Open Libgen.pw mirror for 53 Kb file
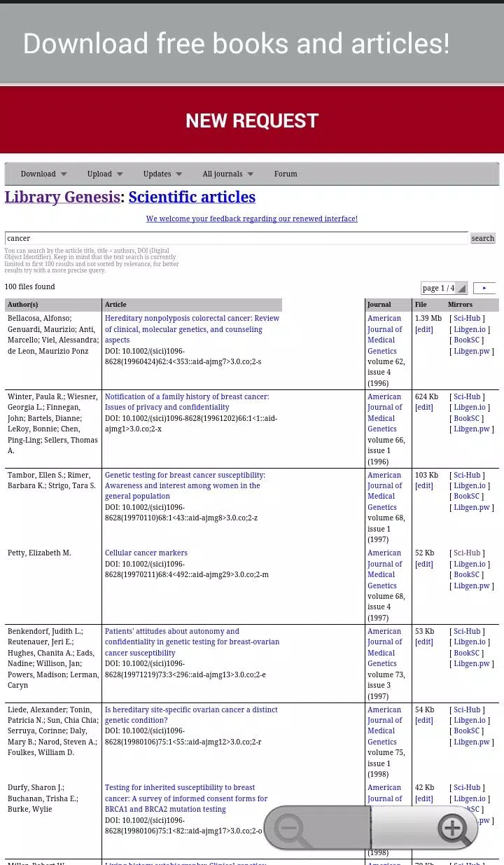Screen dimensions: 504x865 [471, 664]
